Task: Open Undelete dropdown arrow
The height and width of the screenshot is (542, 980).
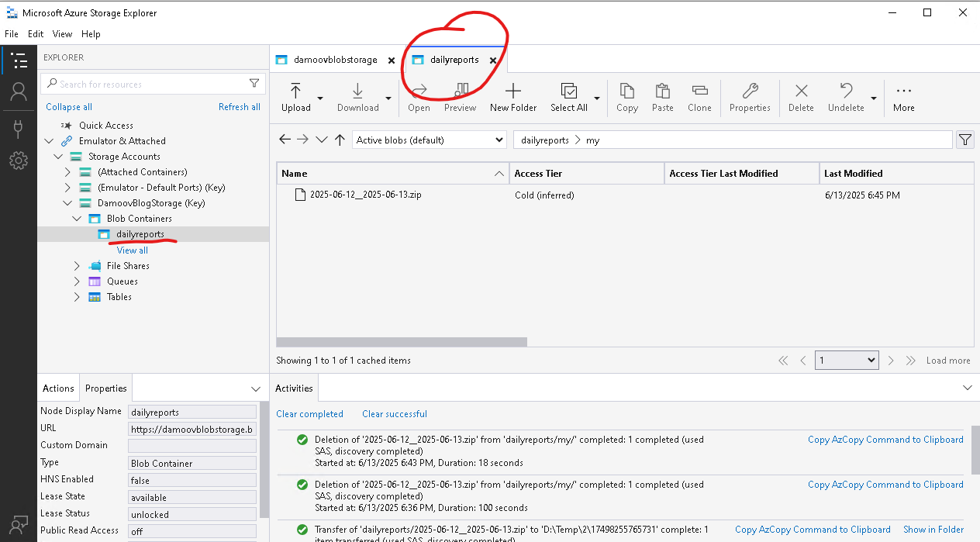Action: click(x=874, y=98)
